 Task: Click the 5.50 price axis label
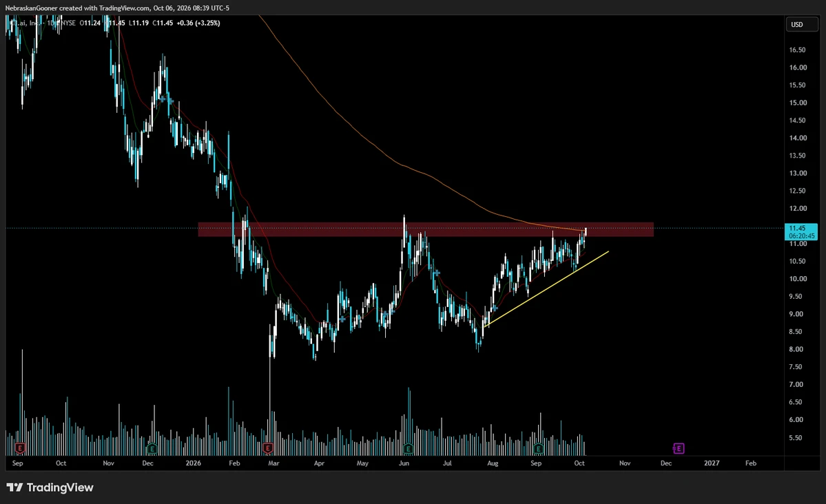pyautogui.click(x=796, y=438)
